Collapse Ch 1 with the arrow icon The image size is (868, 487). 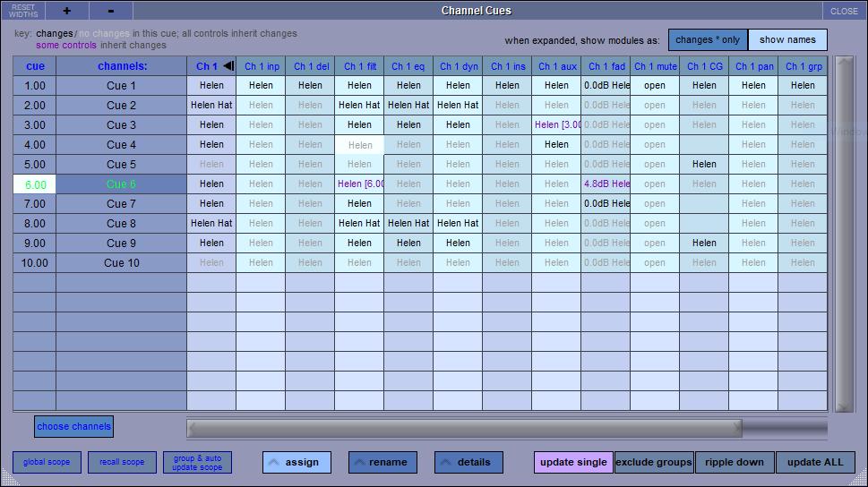[228, 66]
